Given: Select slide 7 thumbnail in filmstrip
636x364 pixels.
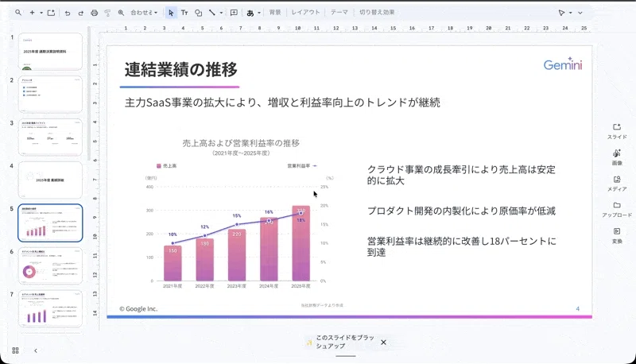Looking at the screenshot, I should [50, 308].
